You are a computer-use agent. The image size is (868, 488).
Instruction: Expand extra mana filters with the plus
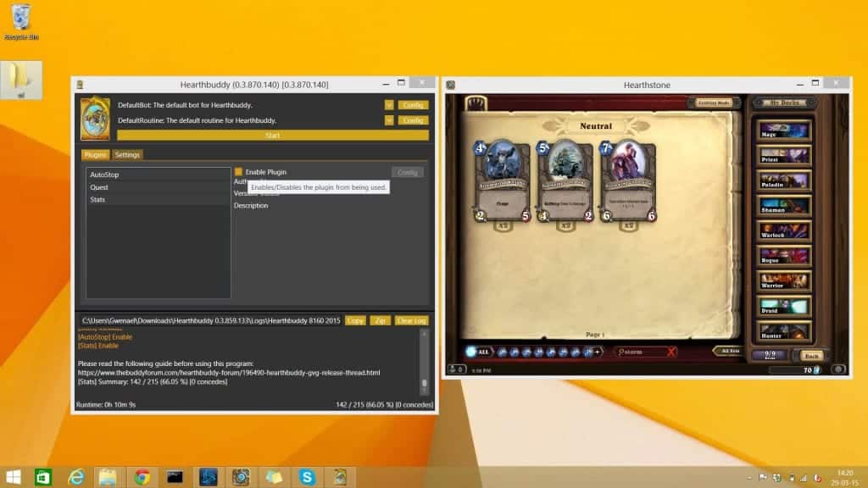click(x=596, y=351)
